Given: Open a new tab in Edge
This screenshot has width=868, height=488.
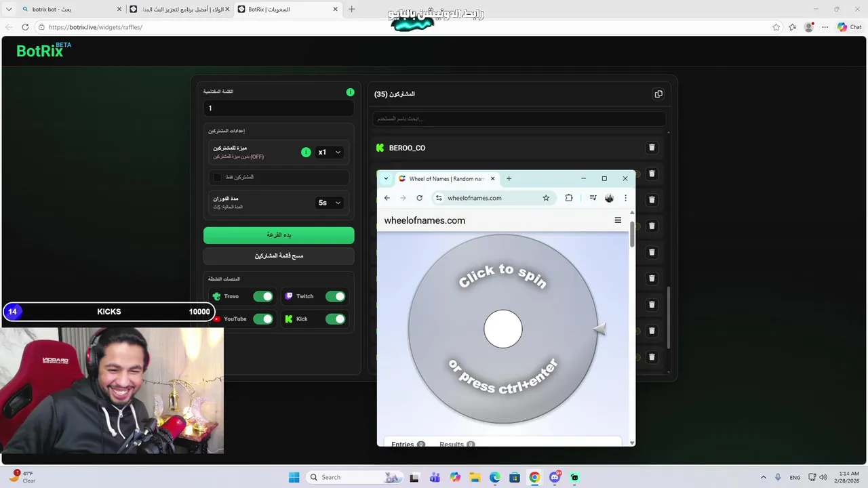Looking at the screenshot, I should point(351,9).
